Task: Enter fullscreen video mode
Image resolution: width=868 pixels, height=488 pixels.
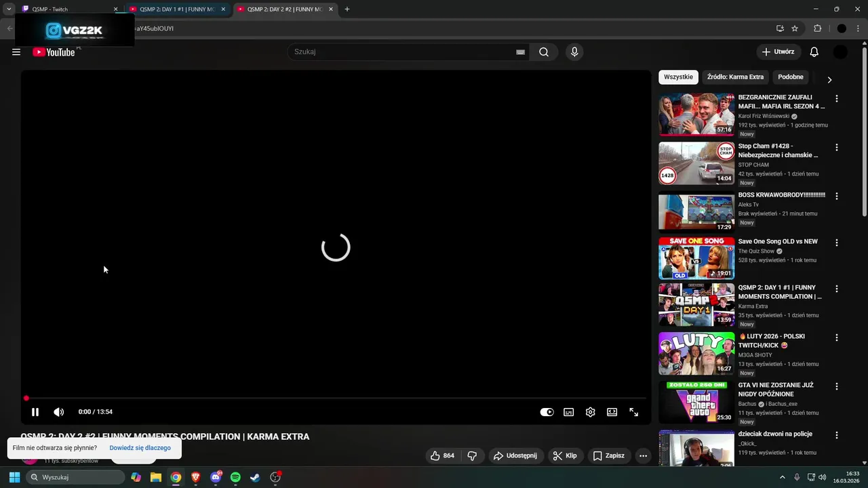Action: (634, 412)
